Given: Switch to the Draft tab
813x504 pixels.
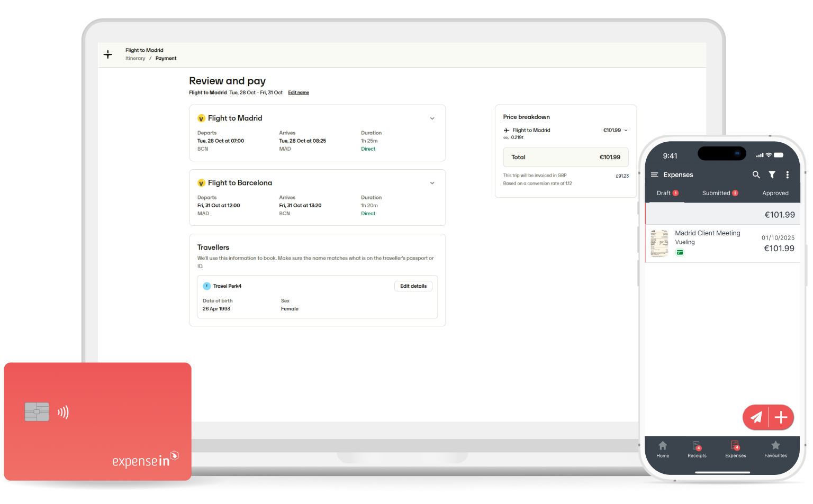Looking at the screenshot, I should 667,193.
